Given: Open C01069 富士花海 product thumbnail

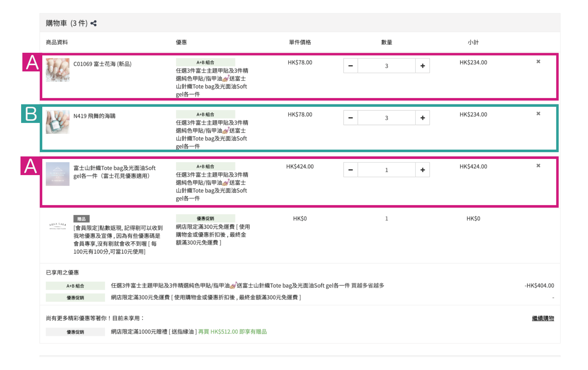Looking at the screenshot, I should [57, 70].
